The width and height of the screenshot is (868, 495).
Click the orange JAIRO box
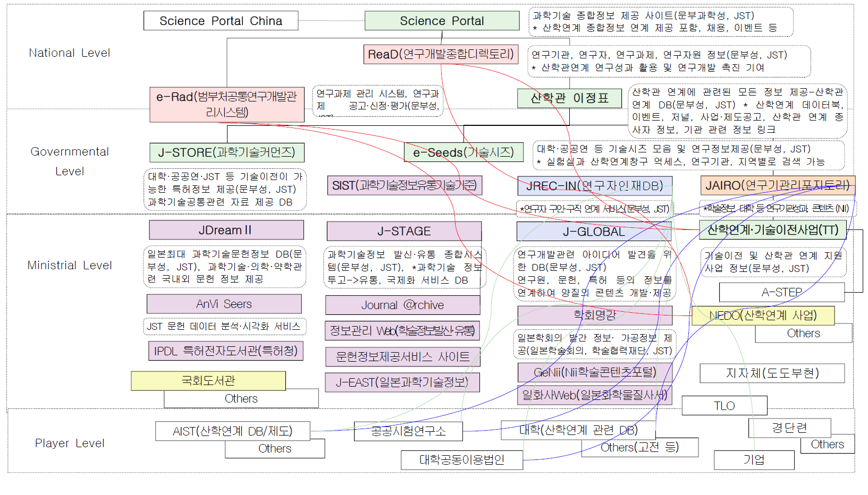pos(778,185)
